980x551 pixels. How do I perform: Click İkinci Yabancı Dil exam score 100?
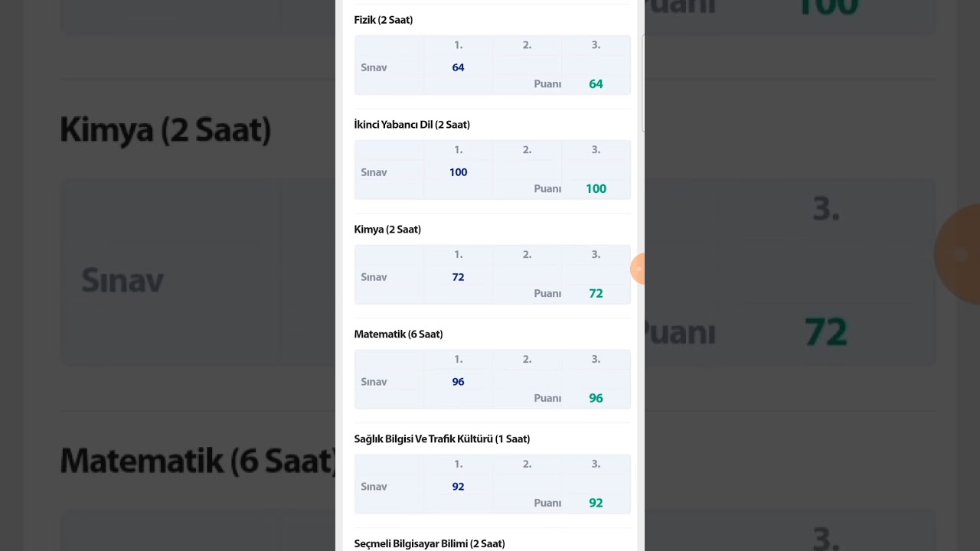pos(458,172)
